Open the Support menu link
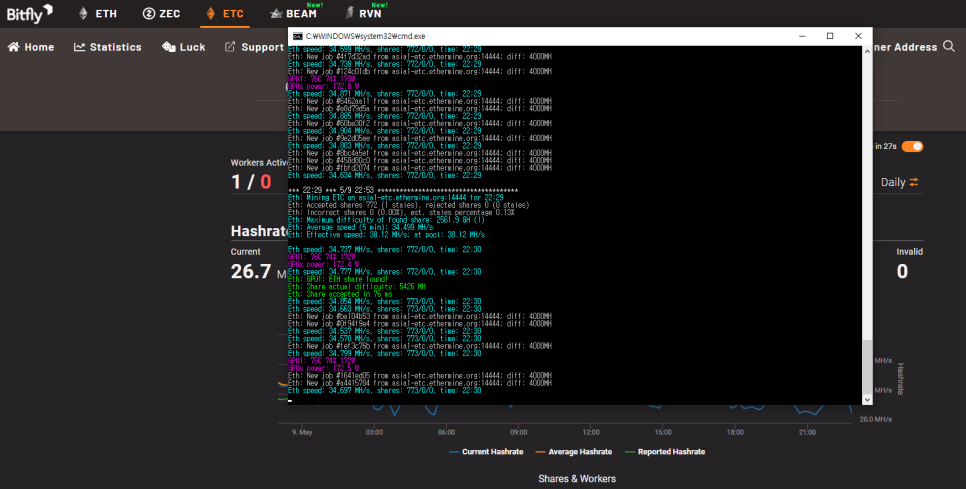The height and width of the screenshot is (489, 966). tap(254, 47)
